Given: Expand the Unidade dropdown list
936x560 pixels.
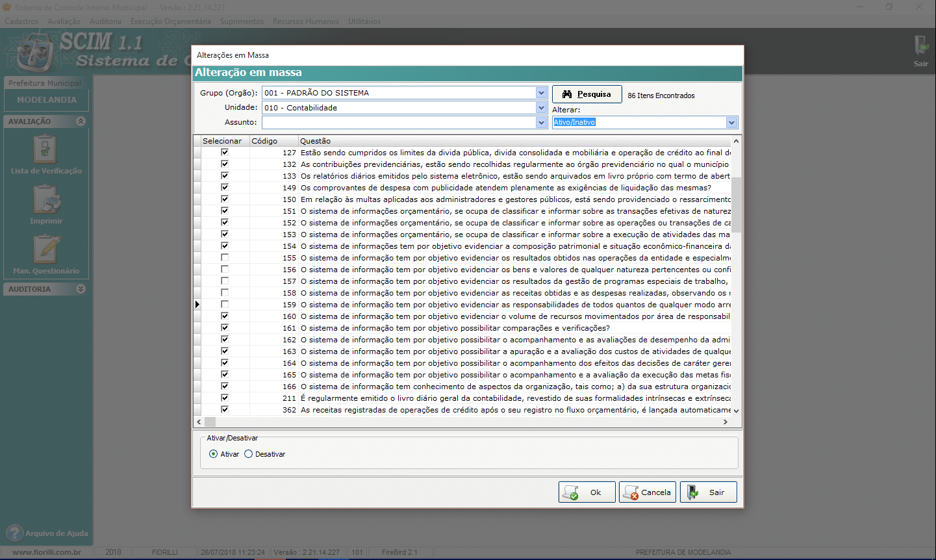Looking at the screenshot, I should coord(541,108).
